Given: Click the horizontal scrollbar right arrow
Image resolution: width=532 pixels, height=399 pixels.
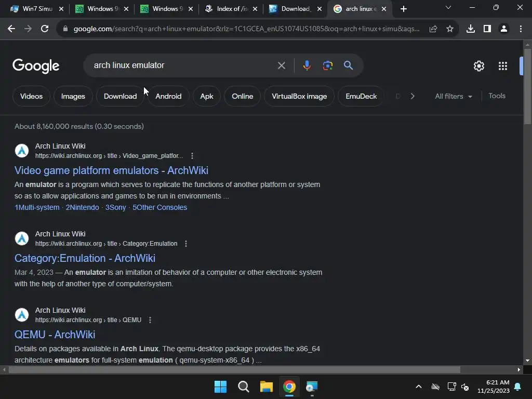Looking at the screenshot, I should (x=519, y=369).
